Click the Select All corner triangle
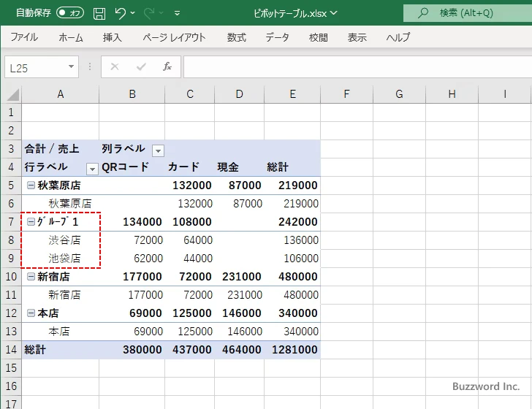Image resolution: width=532 pixels, height=409 pixels. (x=13, y=95)
